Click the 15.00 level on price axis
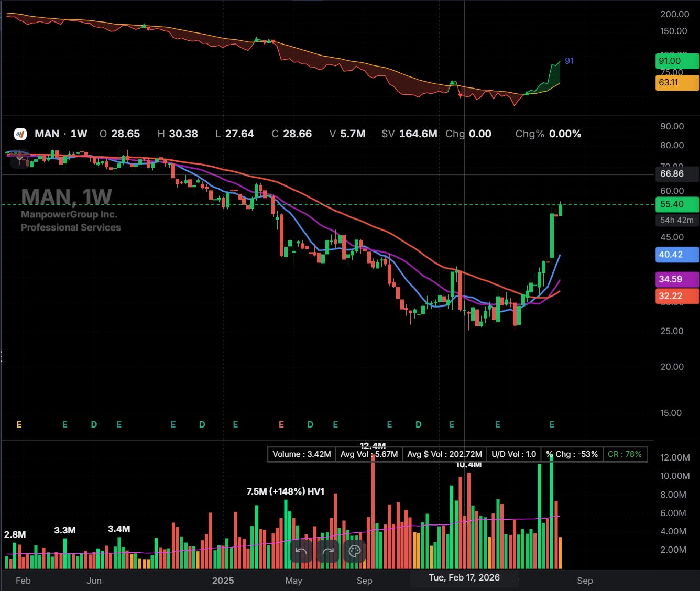 tap(672, 413)
